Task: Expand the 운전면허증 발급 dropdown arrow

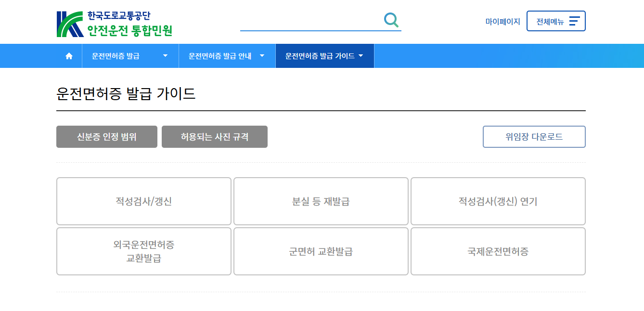Action: pyautogui.click(x=165, y=55)
